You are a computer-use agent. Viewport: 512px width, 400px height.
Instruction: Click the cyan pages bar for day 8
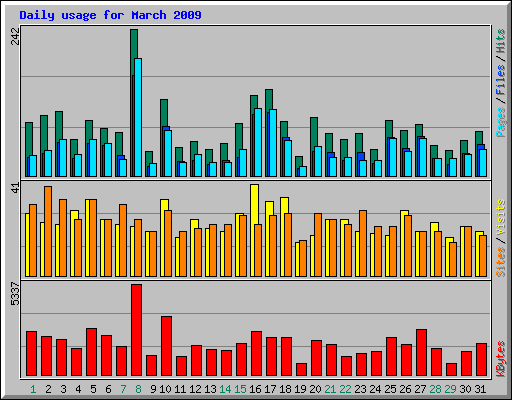138,117
